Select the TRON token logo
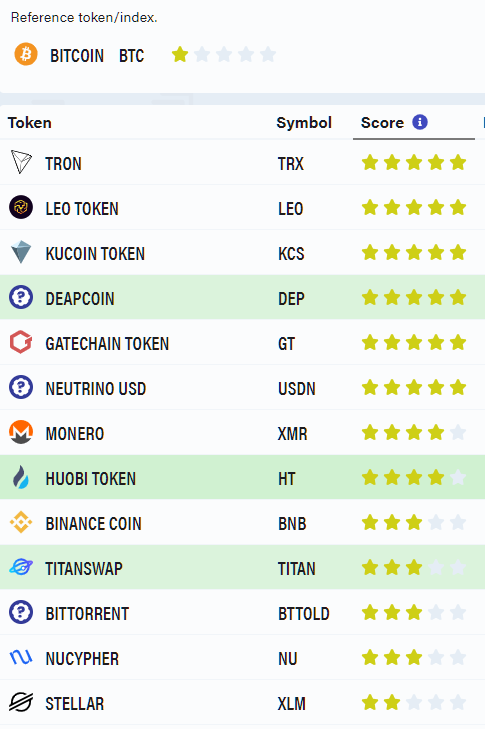This screenshot has width=485, height=729. (21, 162)
